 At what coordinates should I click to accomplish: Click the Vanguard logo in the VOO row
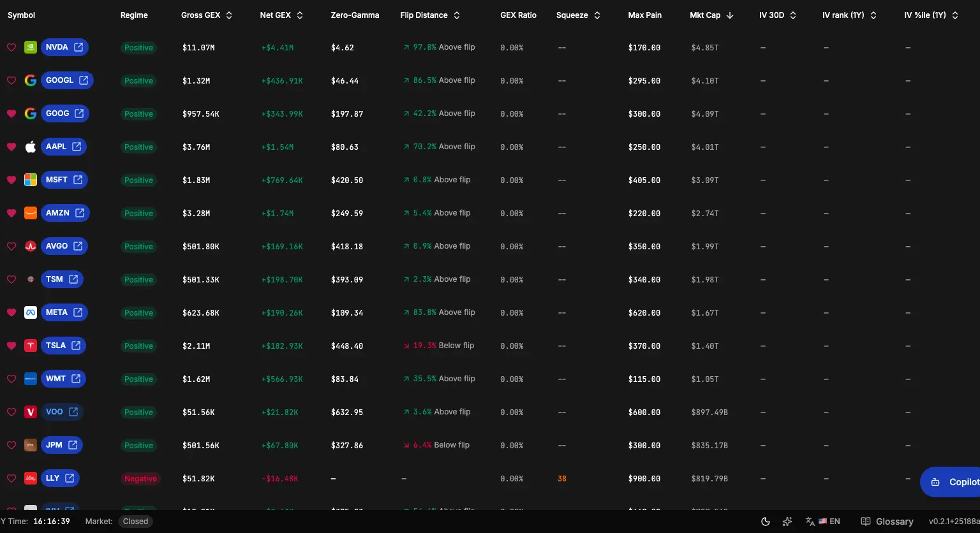[x=30, y=412]
